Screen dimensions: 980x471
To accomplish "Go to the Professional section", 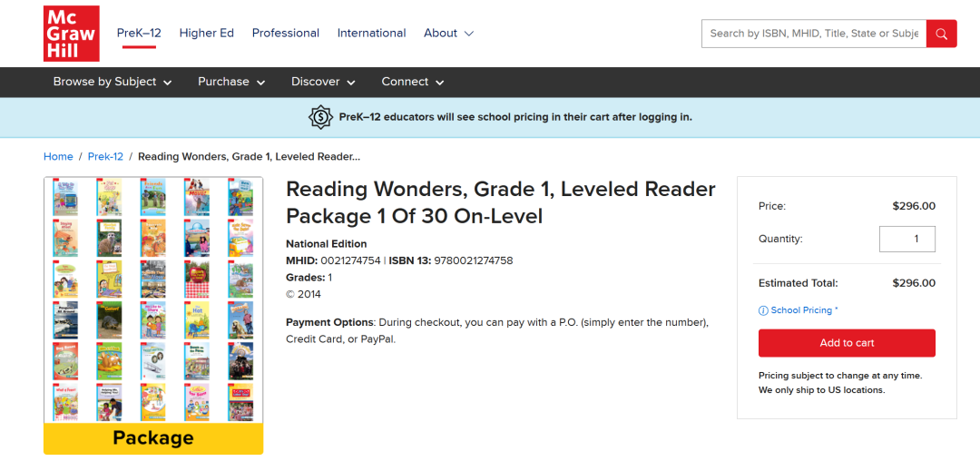I will [286, 33].
